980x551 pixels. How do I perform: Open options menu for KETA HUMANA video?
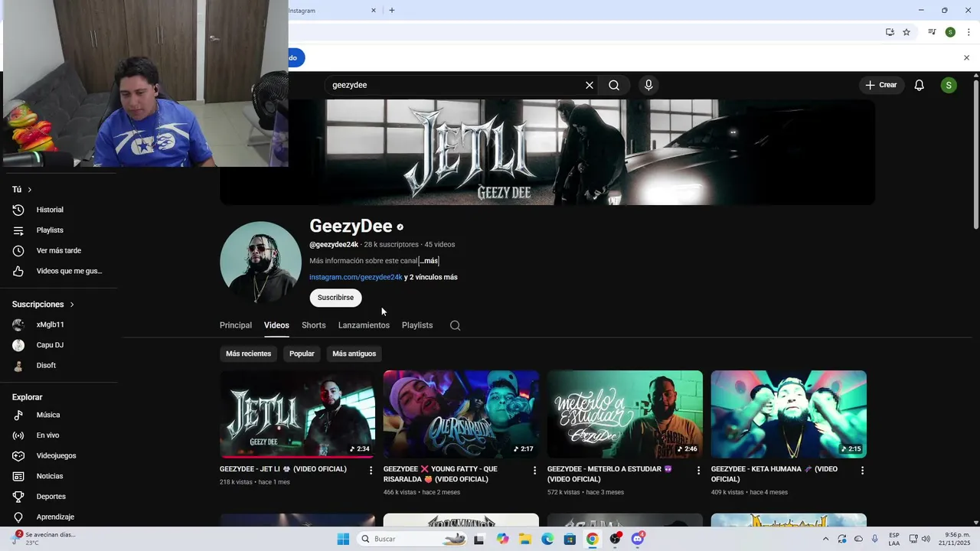(862, 470)
